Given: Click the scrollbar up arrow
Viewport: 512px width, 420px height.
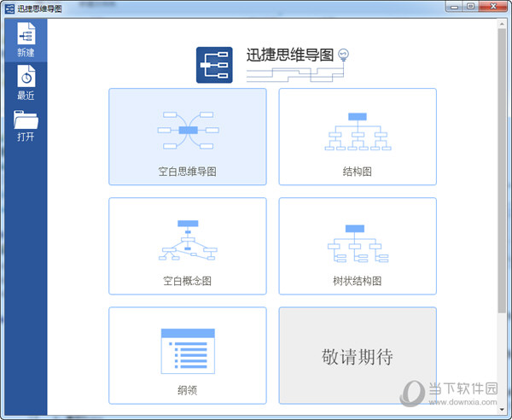Looking at the screenshot, I should 502,24.
